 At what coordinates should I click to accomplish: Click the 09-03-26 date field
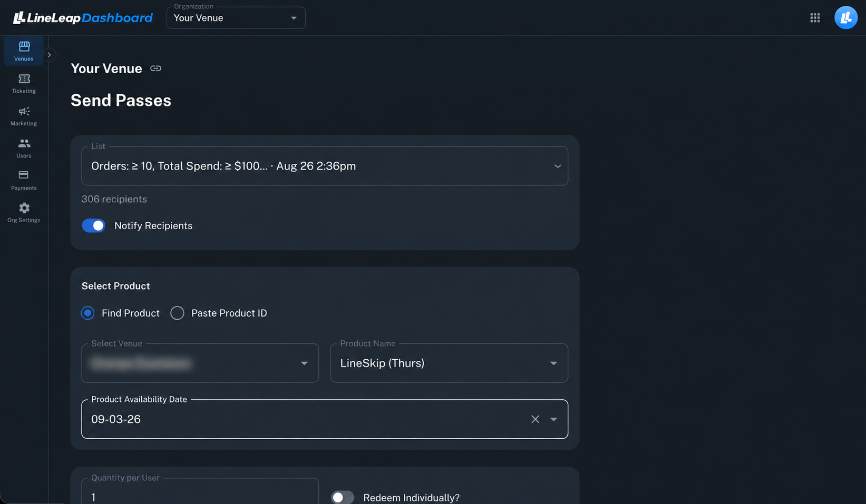point(325,419)
